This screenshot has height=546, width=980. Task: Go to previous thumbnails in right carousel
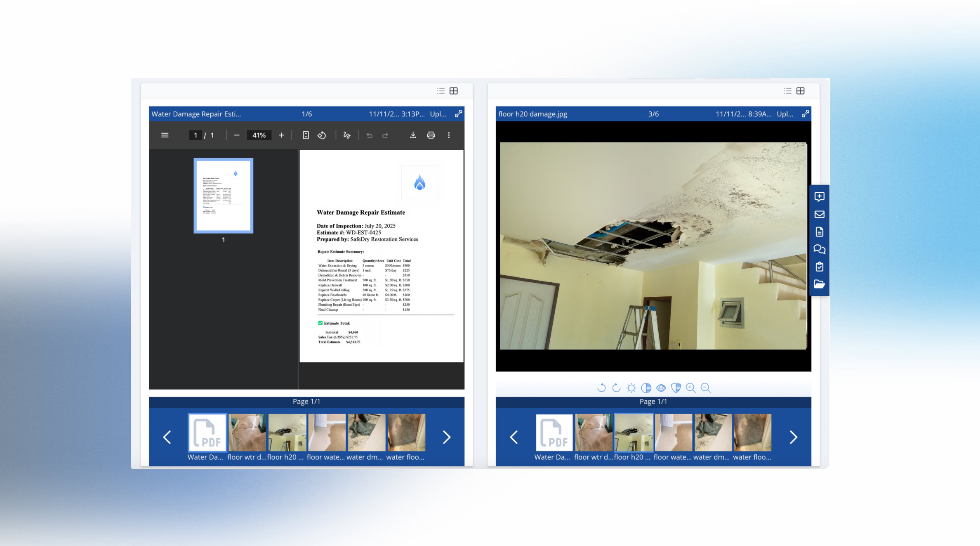[x=514, y=437]
